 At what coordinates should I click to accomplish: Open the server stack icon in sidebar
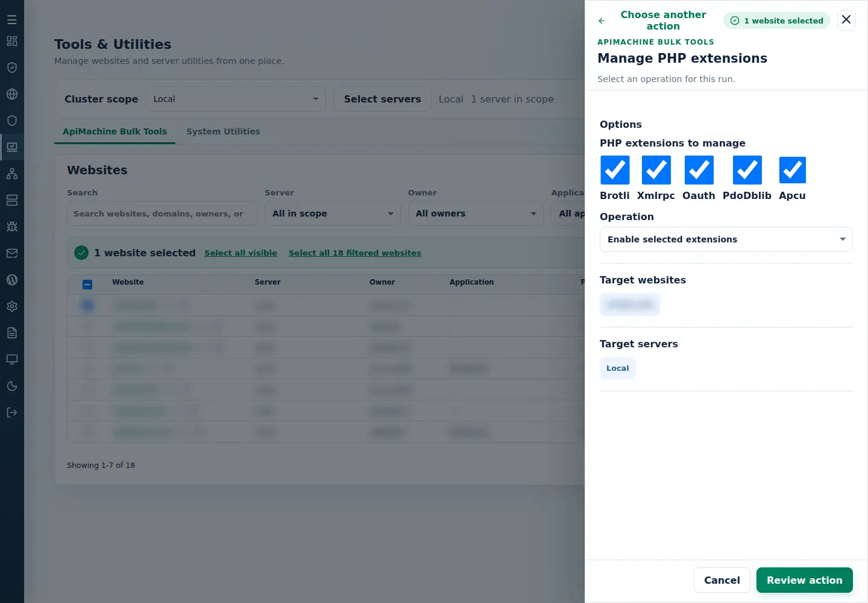(12, 200)
